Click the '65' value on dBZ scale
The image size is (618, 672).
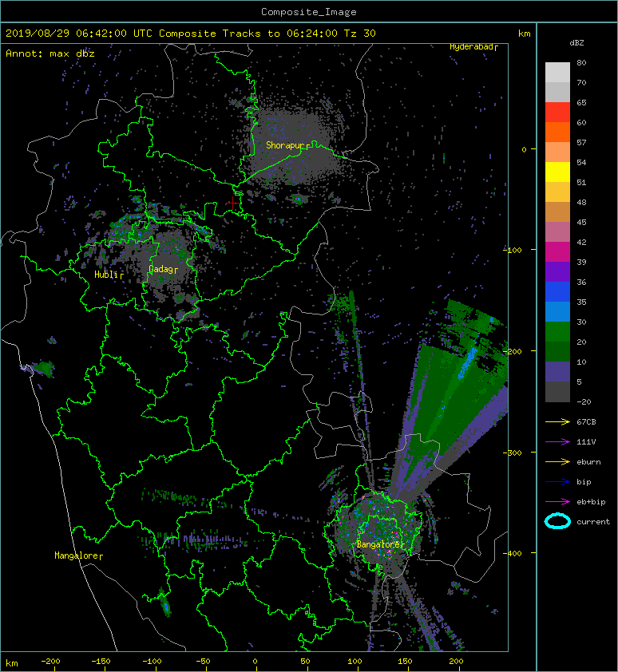coord(581,102)
